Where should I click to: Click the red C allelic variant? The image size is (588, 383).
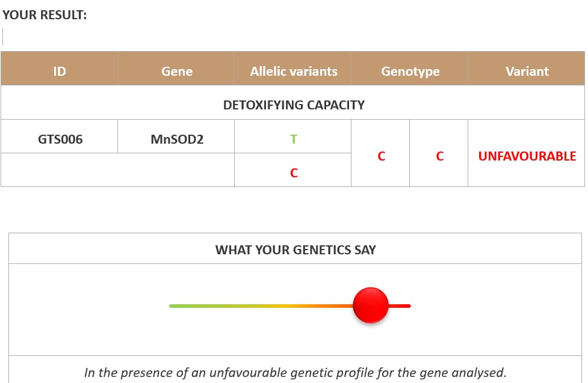click(294, 173)
